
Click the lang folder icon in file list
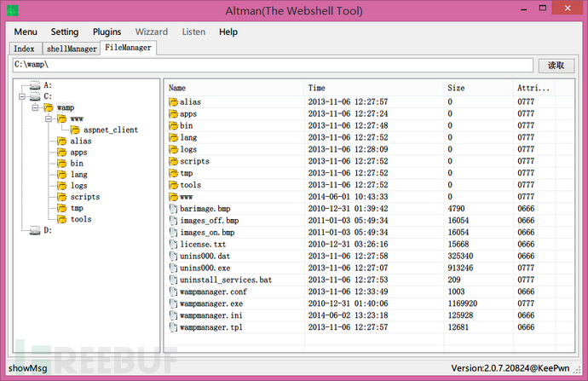pyautogui.click(x=173, y=137)
